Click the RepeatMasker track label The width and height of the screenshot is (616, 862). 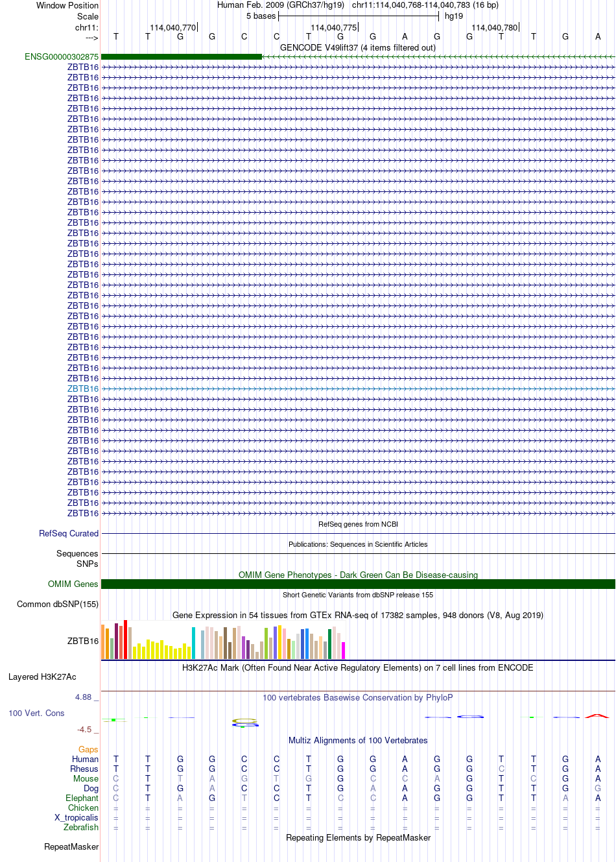71,847
